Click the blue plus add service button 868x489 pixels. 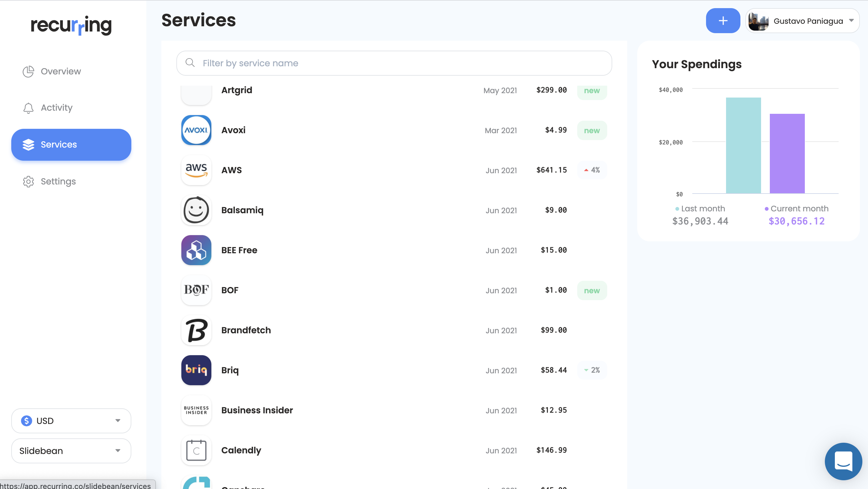click(723, 21)
